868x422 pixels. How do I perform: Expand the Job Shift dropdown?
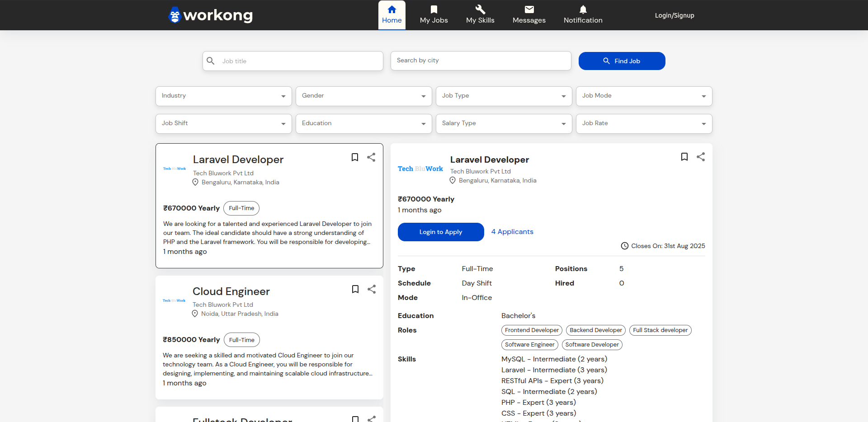click(224, 124)
